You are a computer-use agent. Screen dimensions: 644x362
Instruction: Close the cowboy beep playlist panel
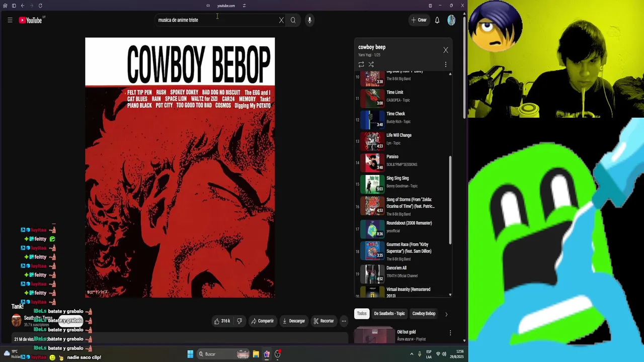(446, 50)
